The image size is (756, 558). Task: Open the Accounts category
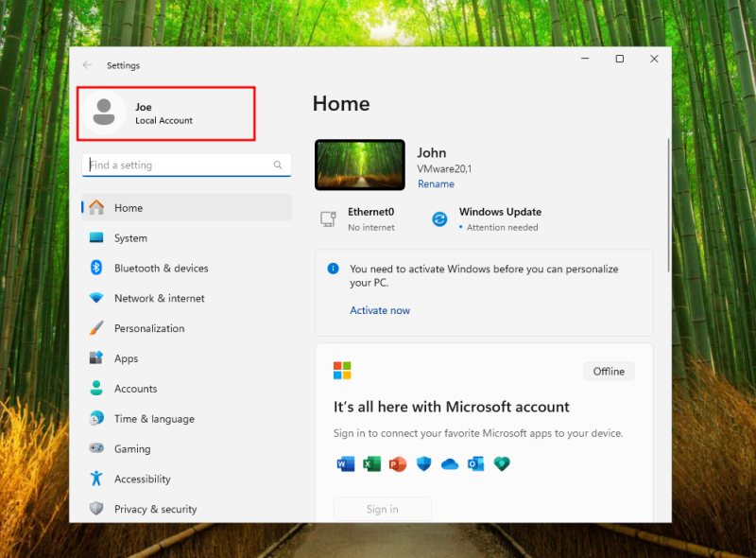[x=135, y=389]
